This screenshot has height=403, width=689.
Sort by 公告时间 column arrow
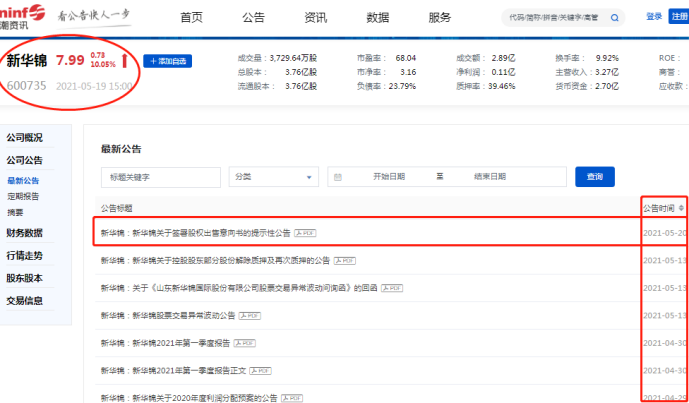pyautogui.click(x=681, y=208)
